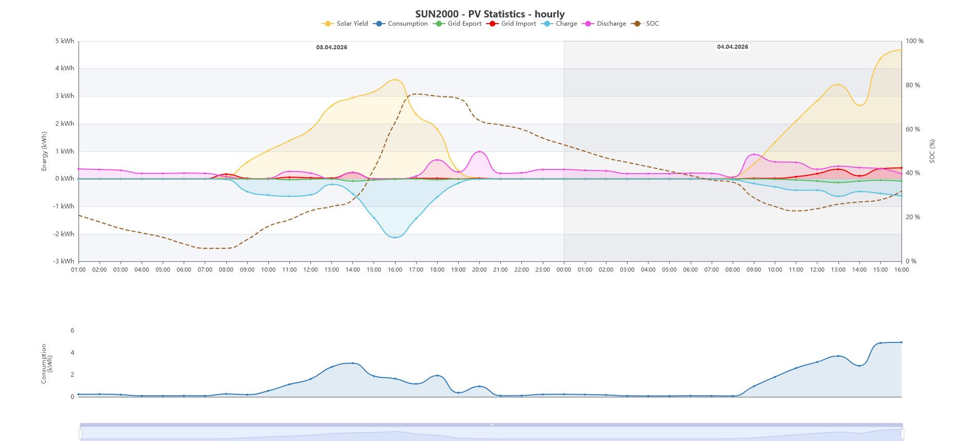Click the "22:00" time axis label
The height and width of the screenshot is (441, 980).
point(521,270)
